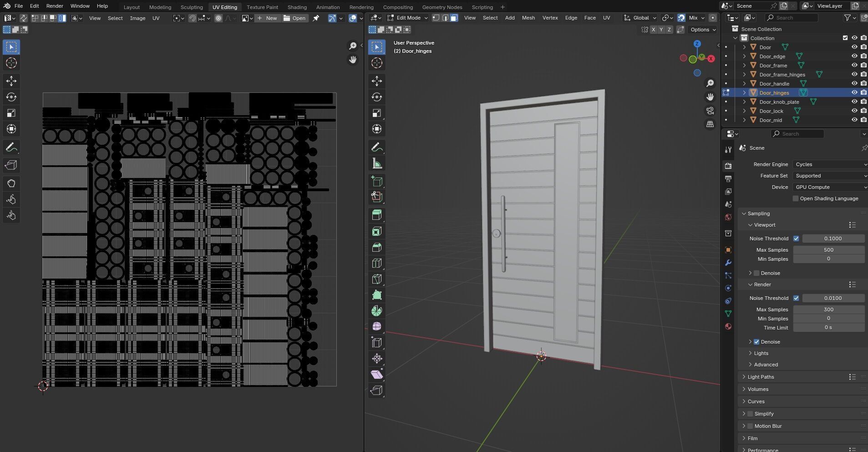Select the Pinch tool in UV editor
Viewport: 868px width, 452px height.
pos(11,215)
